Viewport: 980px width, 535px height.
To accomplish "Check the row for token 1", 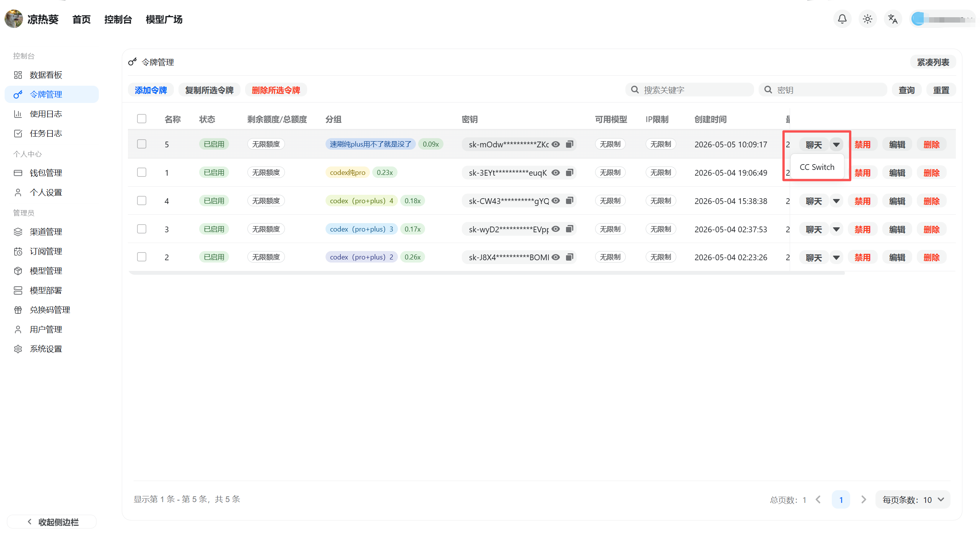I will click(142, 172).
